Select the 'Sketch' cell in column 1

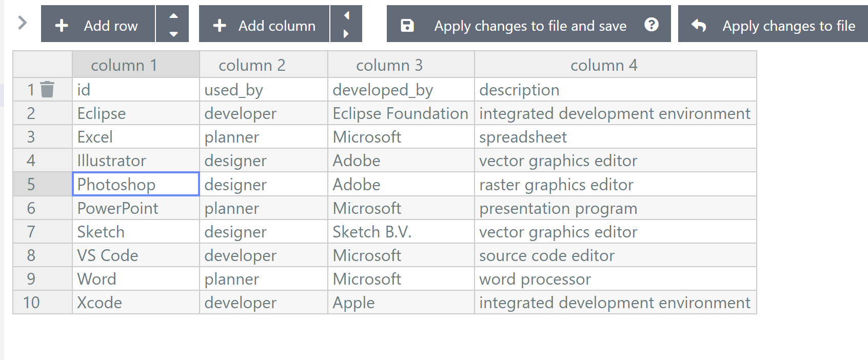(136, 232)
